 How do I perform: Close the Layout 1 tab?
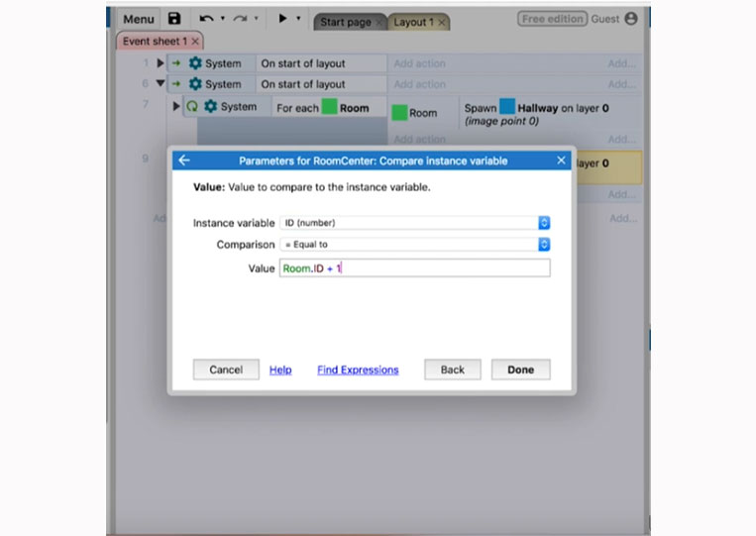coord(442,22)
